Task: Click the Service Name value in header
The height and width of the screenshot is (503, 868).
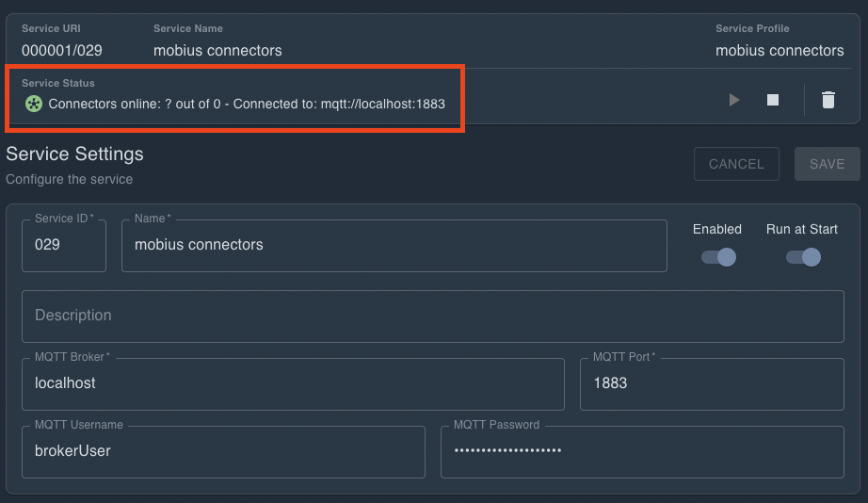Action: pyautogui.click(x=217, y=50)
